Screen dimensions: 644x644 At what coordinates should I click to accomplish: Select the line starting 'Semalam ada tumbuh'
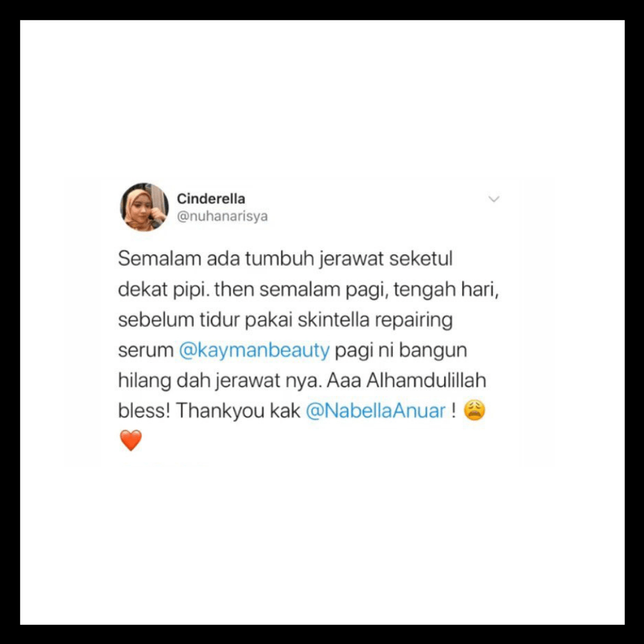coord(285,259)
